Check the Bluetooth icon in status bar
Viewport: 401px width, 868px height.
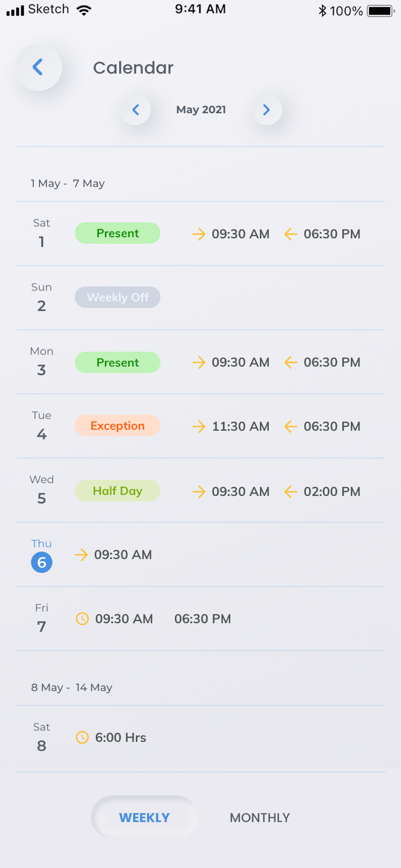pos(322,10)
